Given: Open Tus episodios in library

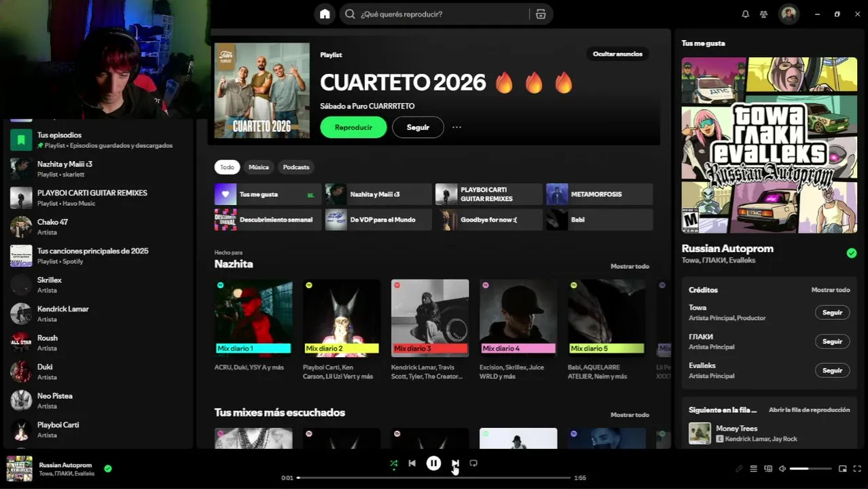Looking at the screenshot, I should (98, 140).
